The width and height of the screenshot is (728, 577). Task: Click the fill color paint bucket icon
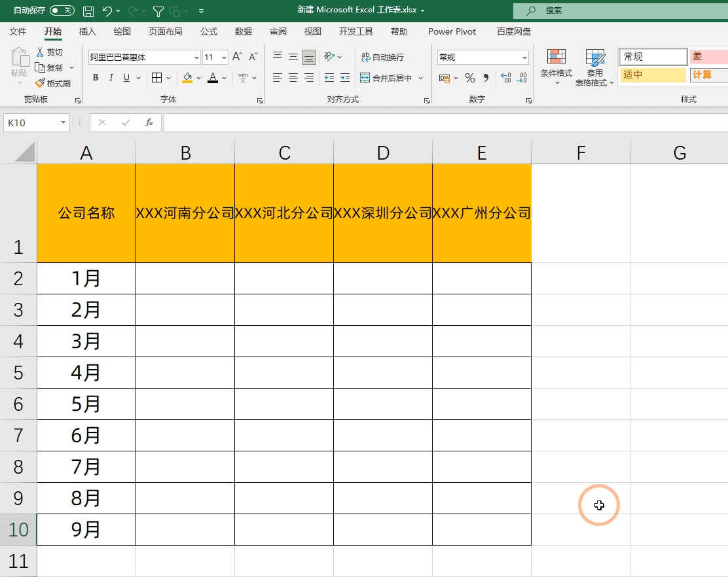(x=188, y=77)
